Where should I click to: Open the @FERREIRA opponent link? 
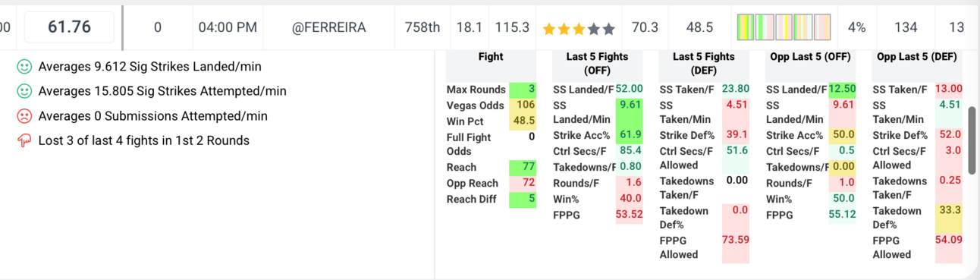click(x=328, y=27)
